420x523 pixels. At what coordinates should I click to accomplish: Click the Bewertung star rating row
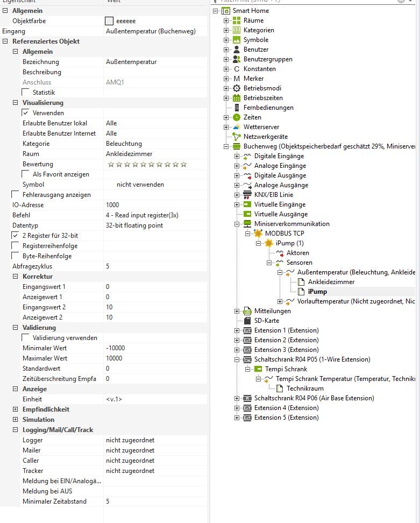click(147, 164)
